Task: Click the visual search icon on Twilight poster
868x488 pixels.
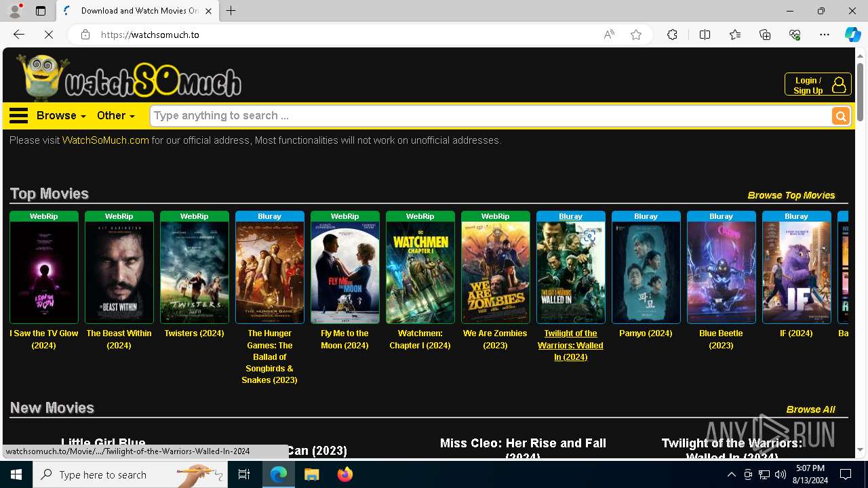Action: point(589,236)
